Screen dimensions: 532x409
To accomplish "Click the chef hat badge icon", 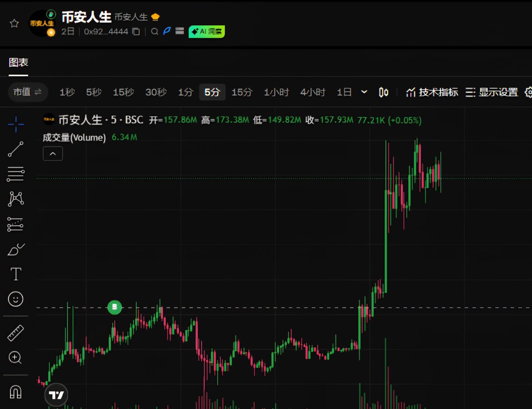I will (155, 17).
